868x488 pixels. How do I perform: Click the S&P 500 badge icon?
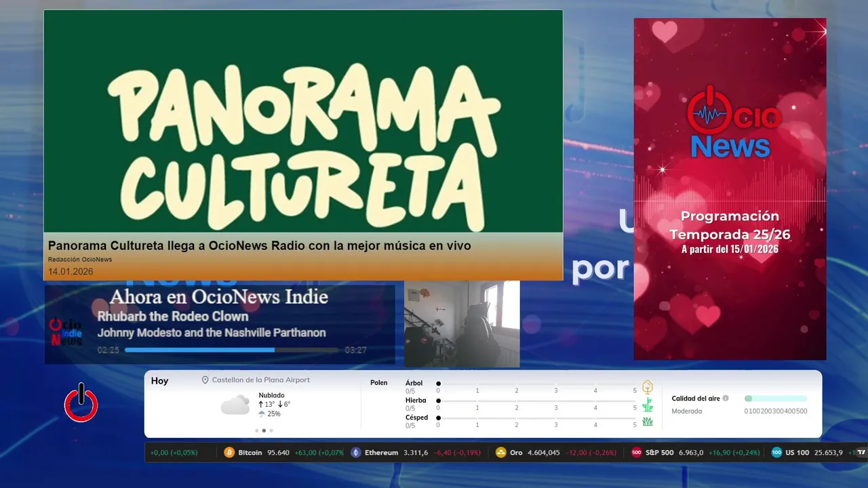coord(637,453)
